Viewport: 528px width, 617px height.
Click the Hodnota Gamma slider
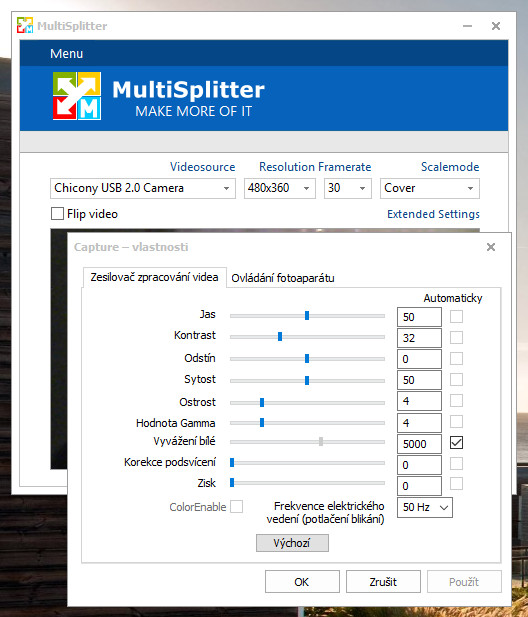tap(307, 423)
